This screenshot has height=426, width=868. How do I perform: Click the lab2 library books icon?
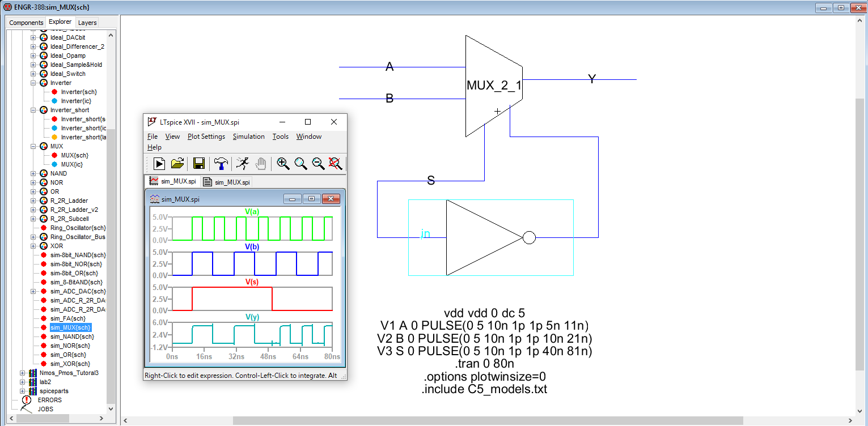point(32,382)
